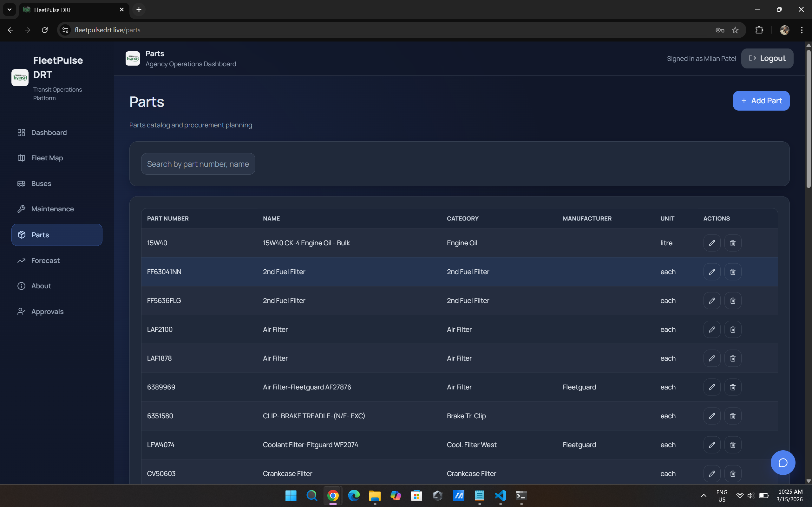This screenshot has width=812, height=507.
Task: Open the Approvals page
Action: click(x=47, y=311)
